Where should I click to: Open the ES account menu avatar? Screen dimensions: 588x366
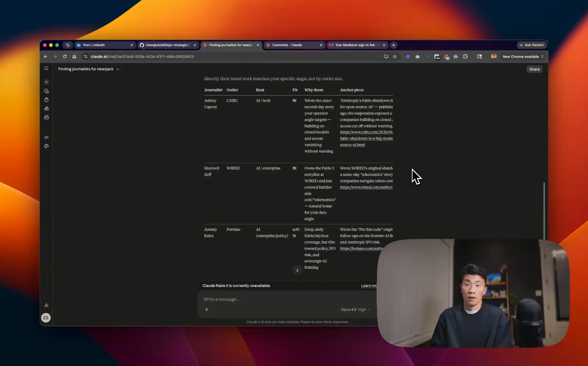46,318
